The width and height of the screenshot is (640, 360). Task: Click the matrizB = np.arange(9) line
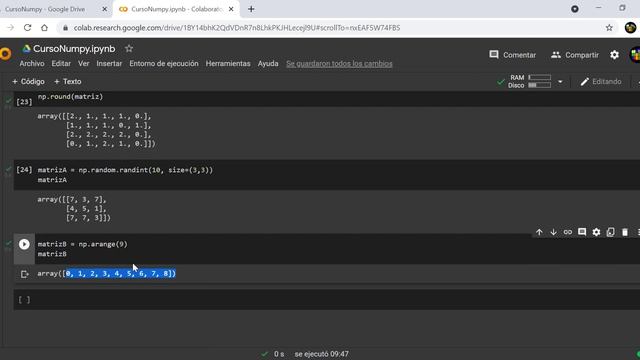pyautogui.click(x=82, y=244)
